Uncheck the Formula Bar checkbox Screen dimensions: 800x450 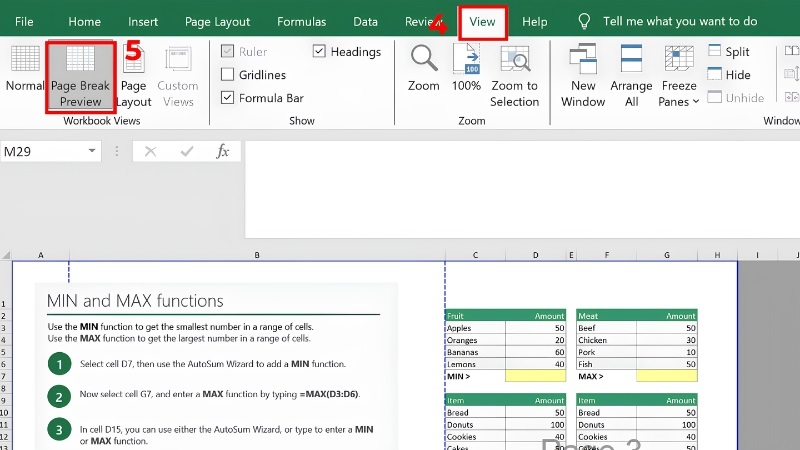coord(228,97)
